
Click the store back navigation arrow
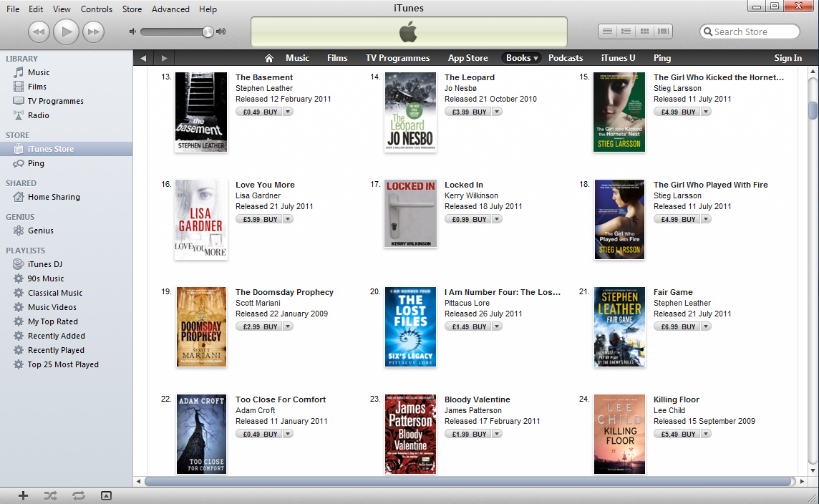[143, 58]
